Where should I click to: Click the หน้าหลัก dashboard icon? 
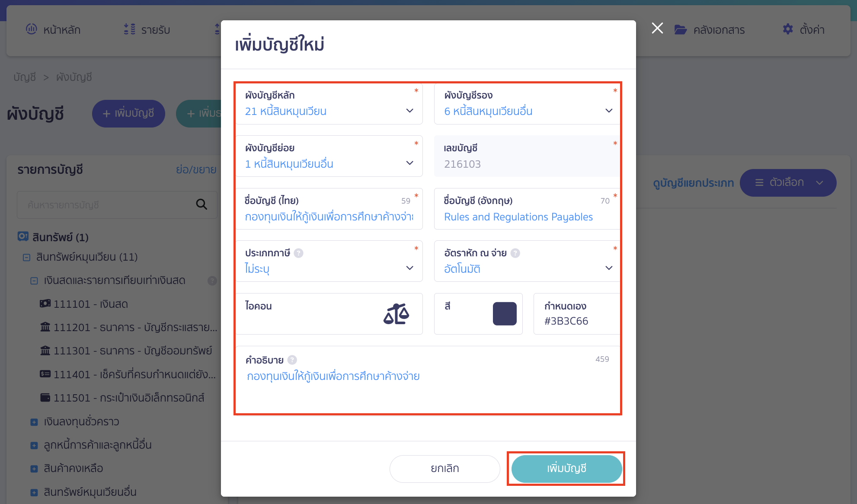point(32,29)
